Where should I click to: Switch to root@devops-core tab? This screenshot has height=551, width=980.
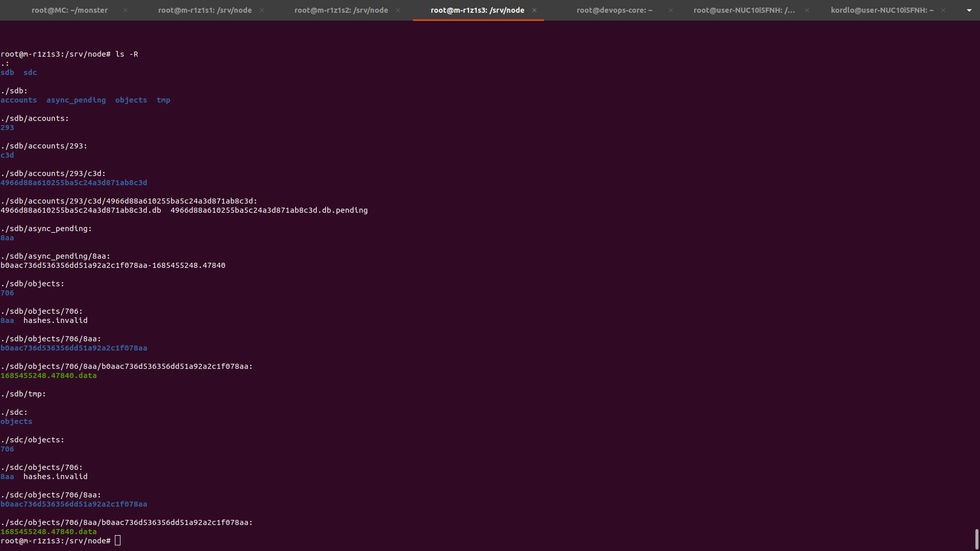point(614,10)
